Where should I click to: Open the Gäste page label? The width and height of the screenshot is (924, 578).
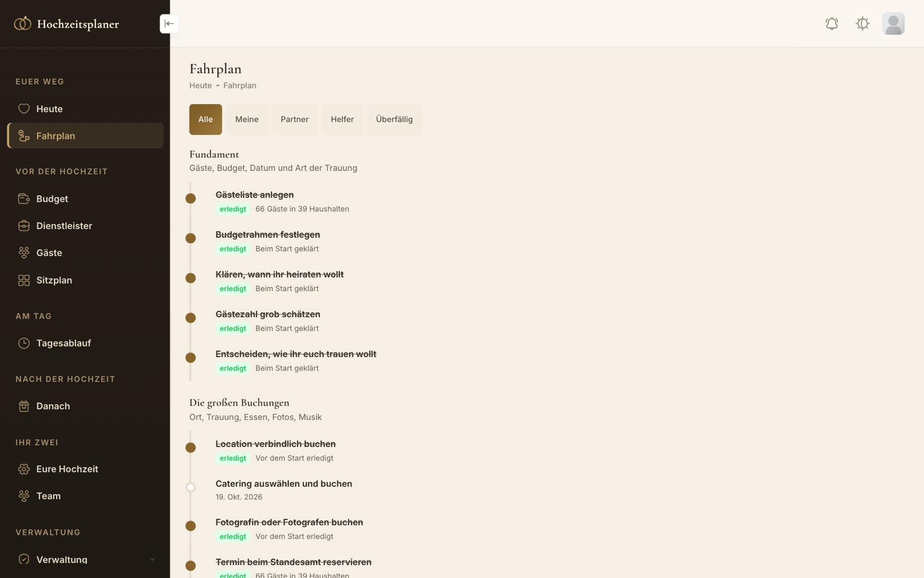49,253
